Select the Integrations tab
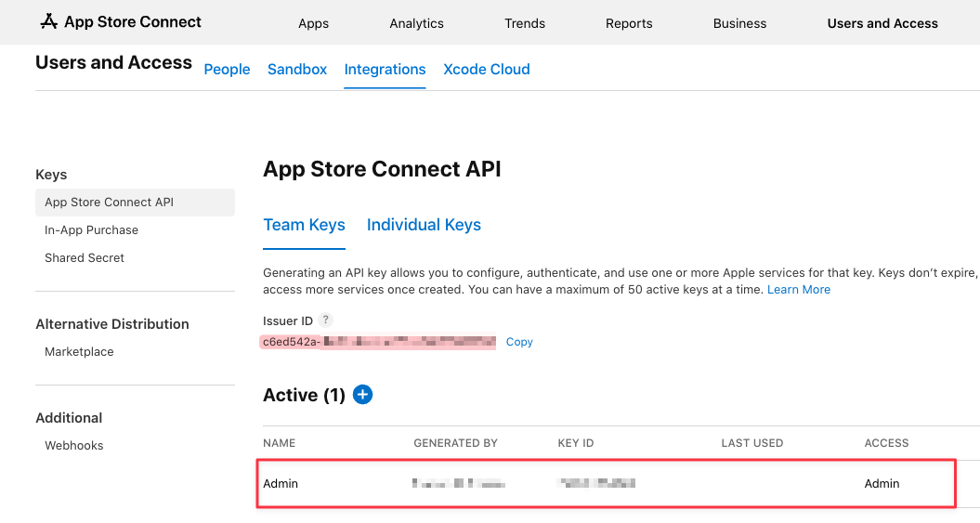The image size is (980, 523). 385,70
